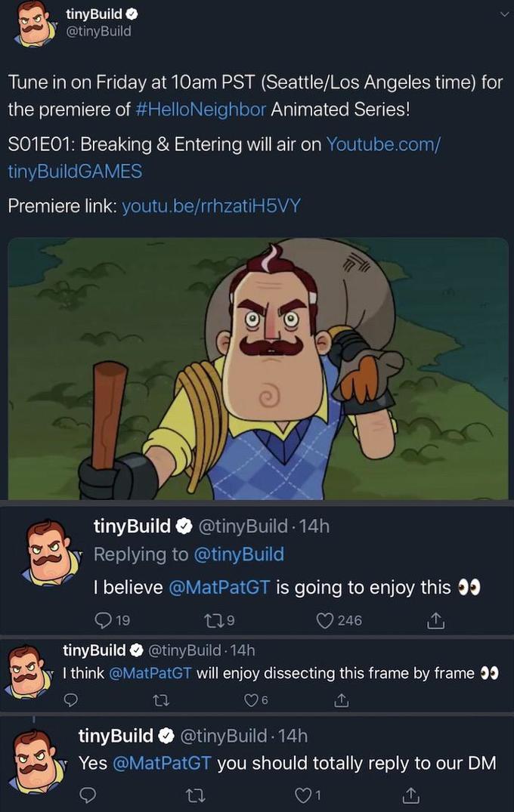The image size is (514, 812).
Task: Reply to the 'reply to our DM' tweet
Action: point(88,795)
